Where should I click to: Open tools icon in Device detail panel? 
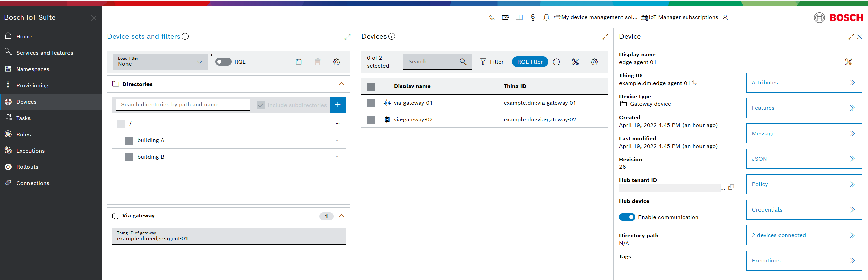coord(849,62)
